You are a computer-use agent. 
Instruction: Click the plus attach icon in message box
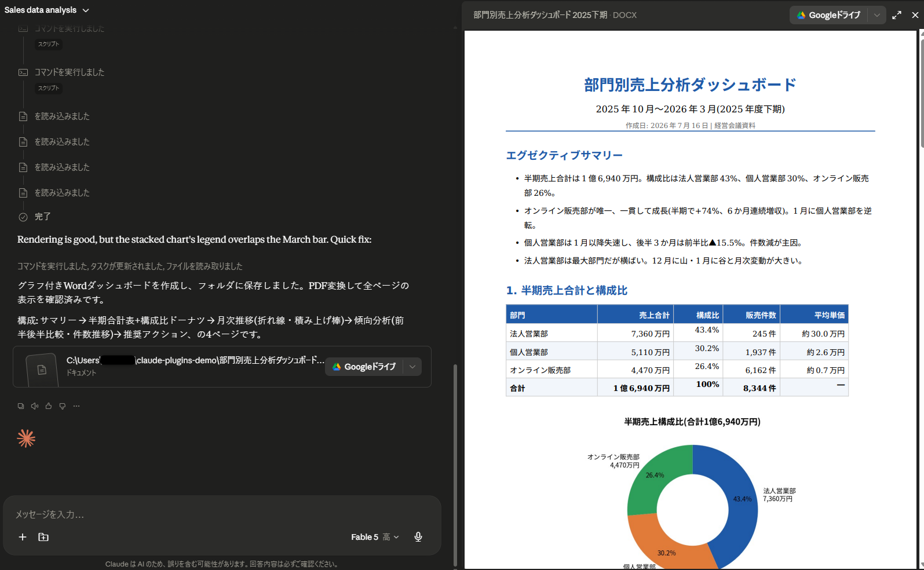tap(23, 537)
